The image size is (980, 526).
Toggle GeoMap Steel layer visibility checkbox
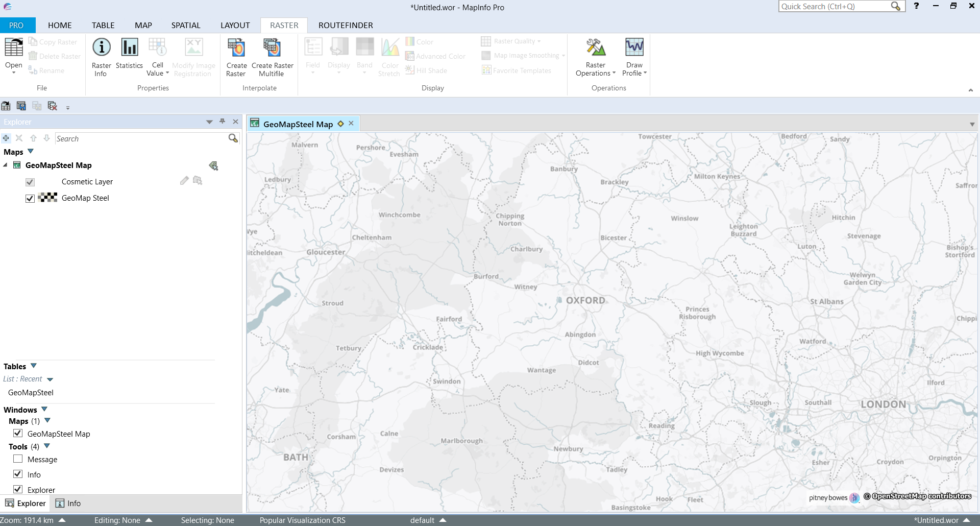30,198
